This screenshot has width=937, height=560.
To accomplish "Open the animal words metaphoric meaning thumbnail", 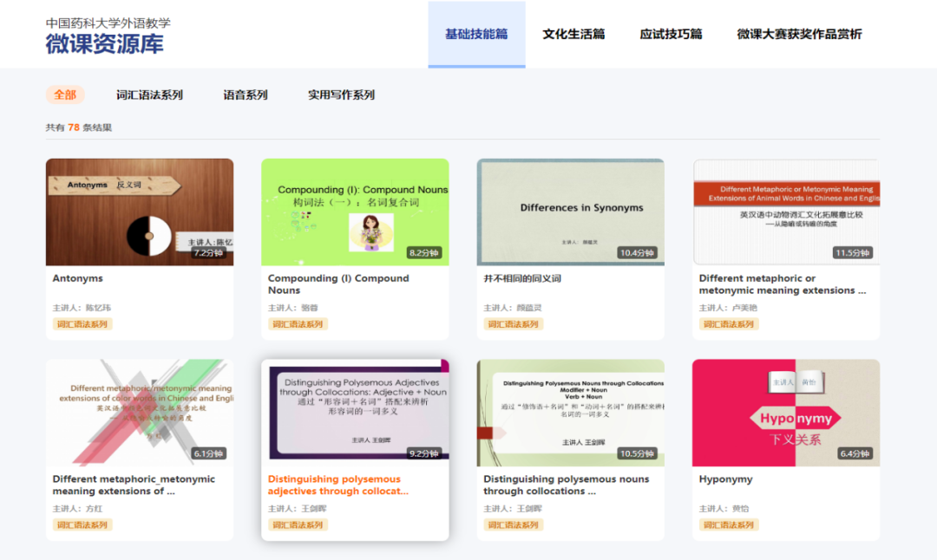I will (785, 212).
